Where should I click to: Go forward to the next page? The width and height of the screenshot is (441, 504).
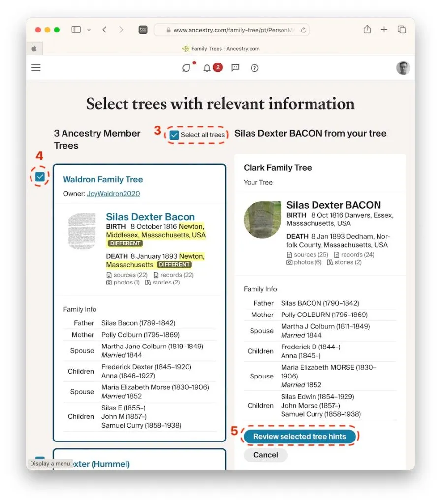coord(121,30)
